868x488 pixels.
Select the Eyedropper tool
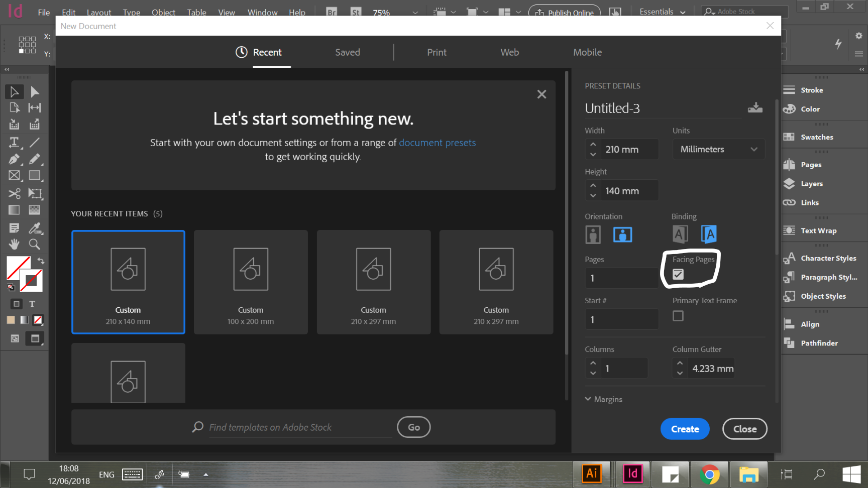point(35,228)
